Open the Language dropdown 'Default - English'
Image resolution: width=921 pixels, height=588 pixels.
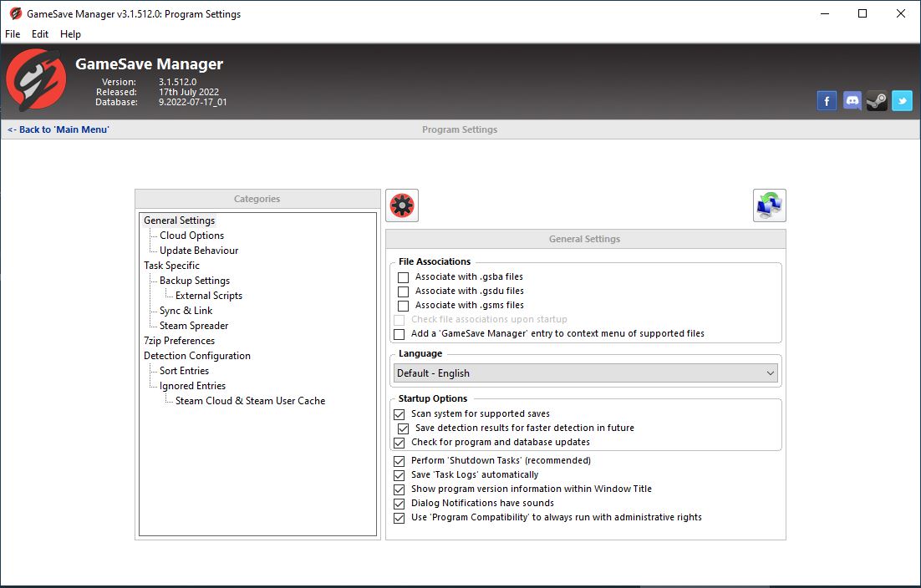[586, 373]
